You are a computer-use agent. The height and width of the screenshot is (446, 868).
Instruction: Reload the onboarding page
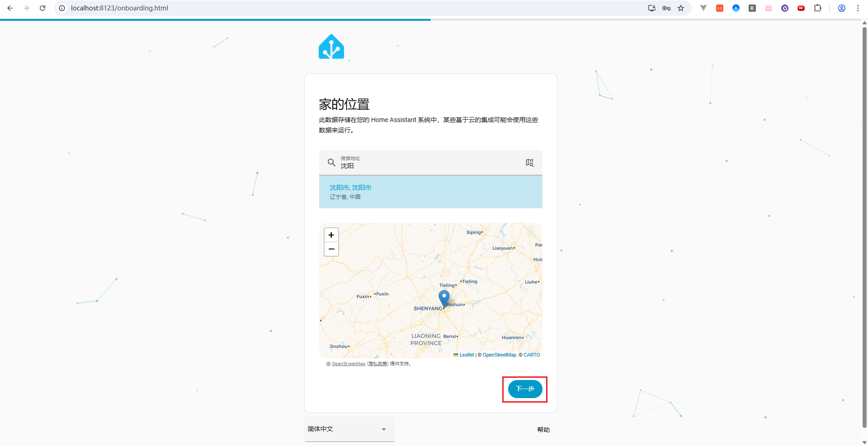(42, 8)
